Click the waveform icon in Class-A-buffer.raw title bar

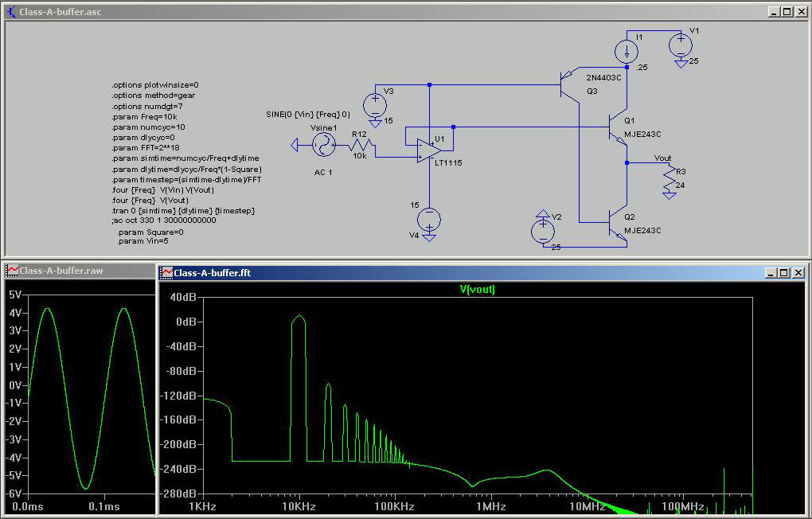pyautogui.click(x=11, y=271)
